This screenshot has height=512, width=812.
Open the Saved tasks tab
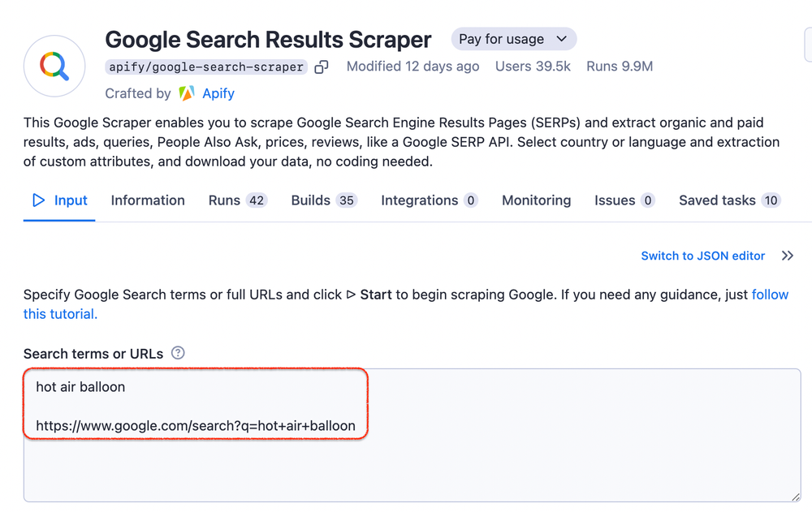pyautogui.click(x=719, y=200)
